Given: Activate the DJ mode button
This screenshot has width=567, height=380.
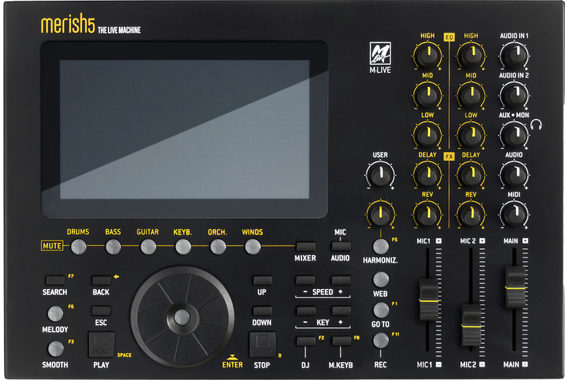Looking at the screenshot, I should point(306,341).
